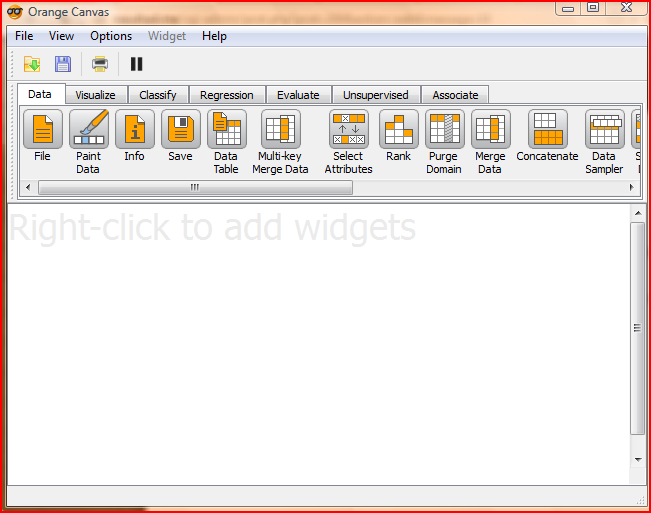This screenshot has height=513, width=651.
Task: Open the File menu
Action: (24, 36)
